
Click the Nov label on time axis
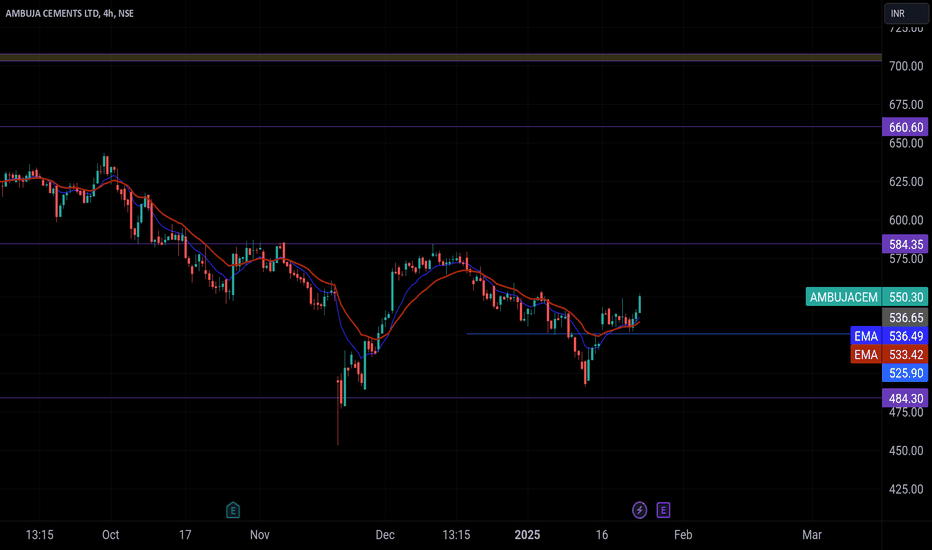[260, 535]
